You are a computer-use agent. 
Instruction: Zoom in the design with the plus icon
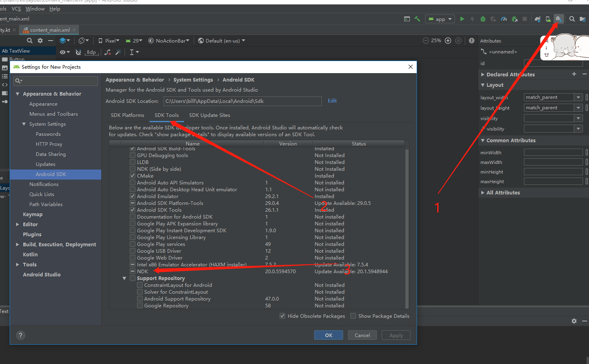448,41
